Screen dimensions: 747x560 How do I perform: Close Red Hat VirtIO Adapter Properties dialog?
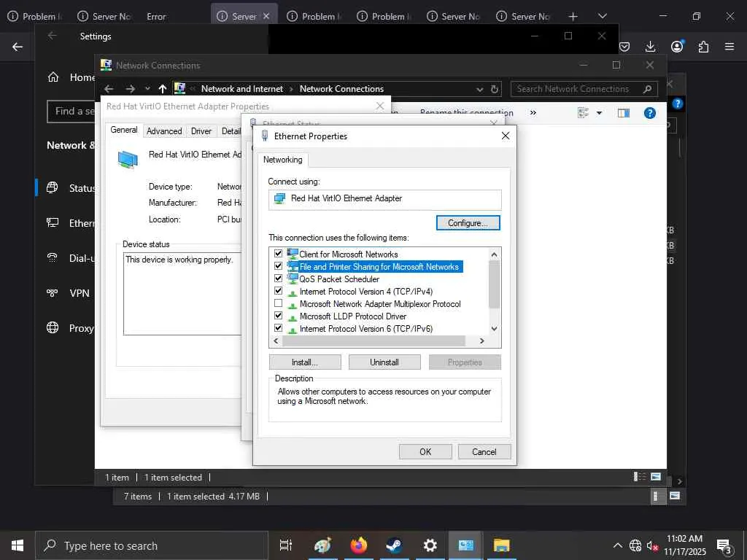coord(379,106)
